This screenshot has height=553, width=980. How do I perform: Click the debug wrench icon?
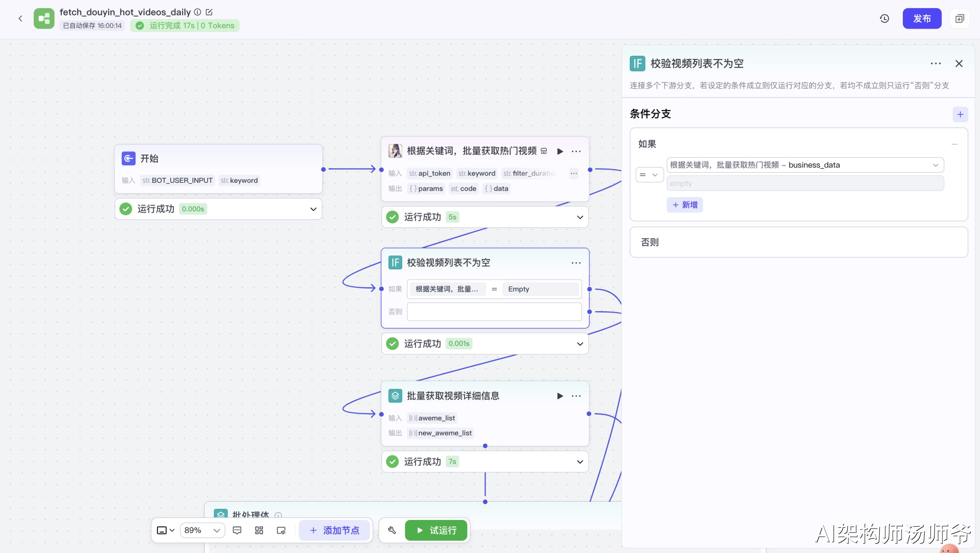(392, 530)
